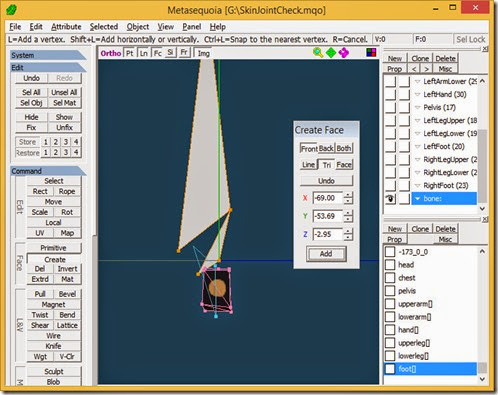Click the Z value spinner arrows
498x395 pixels.
tap(348, 234)
